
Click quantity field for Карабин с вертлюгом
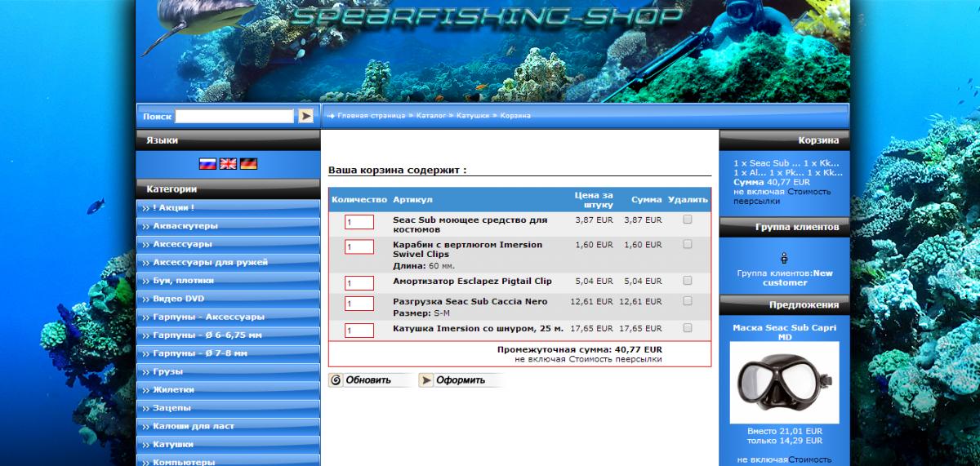point(359,247)
